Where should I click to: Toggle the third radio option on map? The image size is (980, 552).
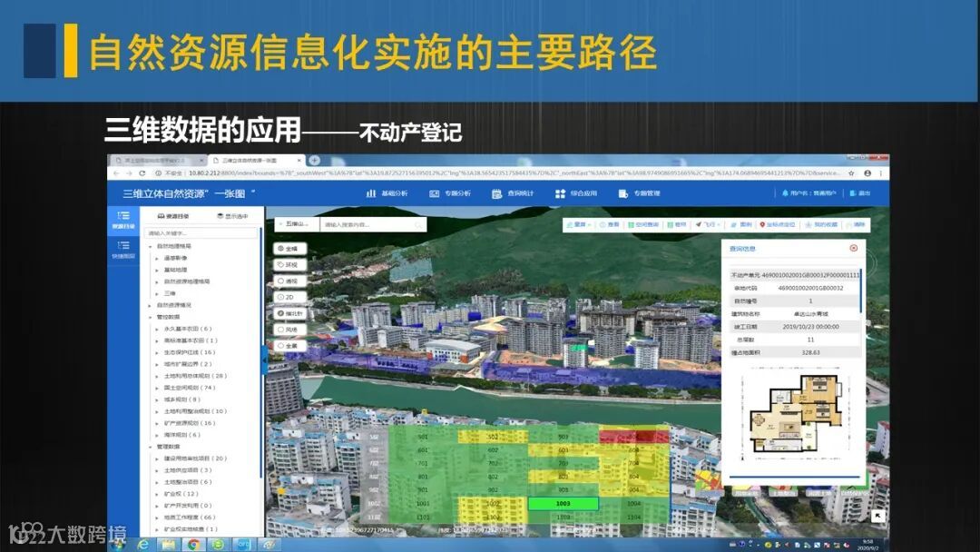click(x=290, y=281)
